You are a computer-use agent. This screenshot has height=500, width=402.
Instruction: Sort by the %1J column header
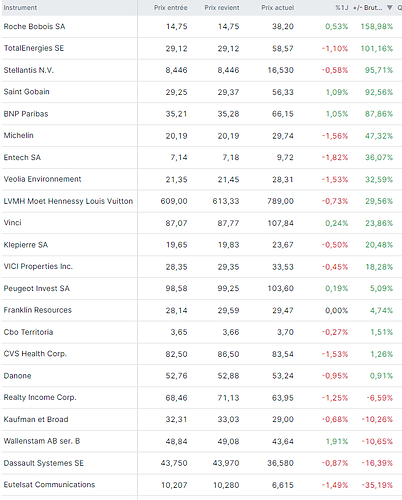(x=341, y=8)
